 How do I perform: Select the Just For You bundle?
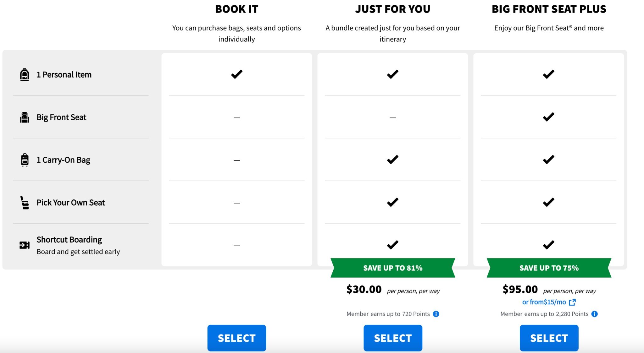point(393,338)
